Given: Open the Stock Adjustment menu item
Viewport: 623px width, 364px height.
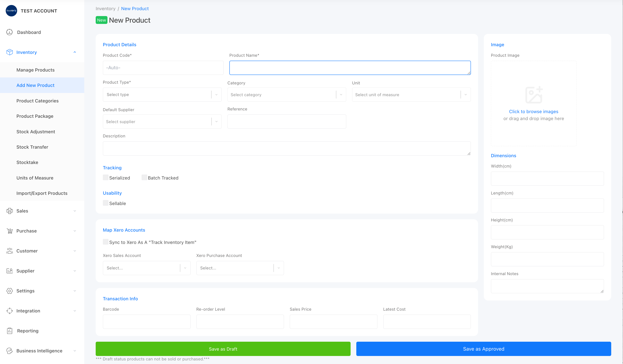Looking at the screenshot, I should 36,132.
